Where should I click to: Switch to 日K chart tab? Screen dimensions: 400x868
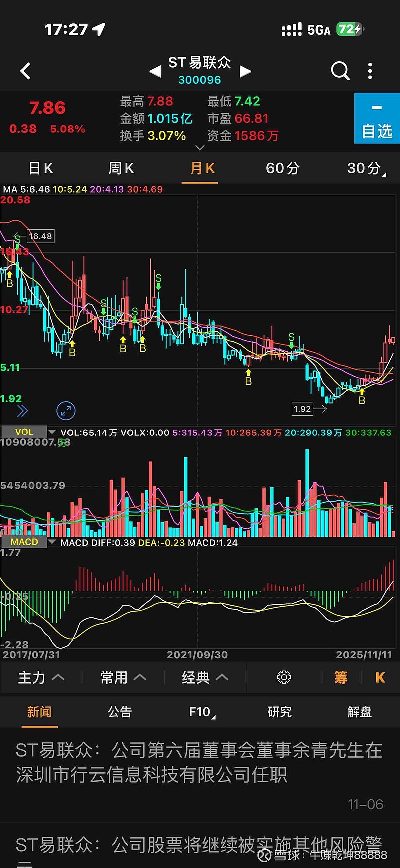click(41, 168)
